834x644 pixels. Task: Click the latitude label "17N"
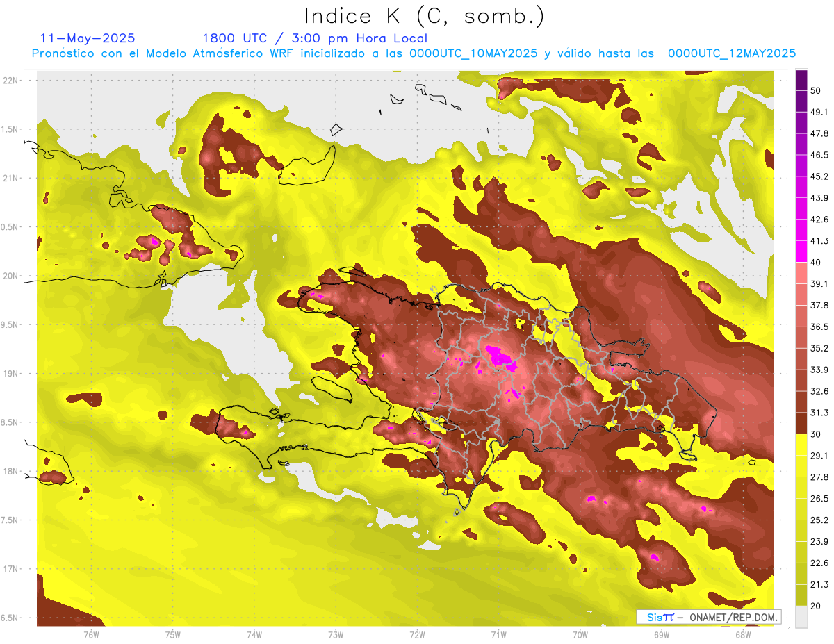[x=10, y=569]
